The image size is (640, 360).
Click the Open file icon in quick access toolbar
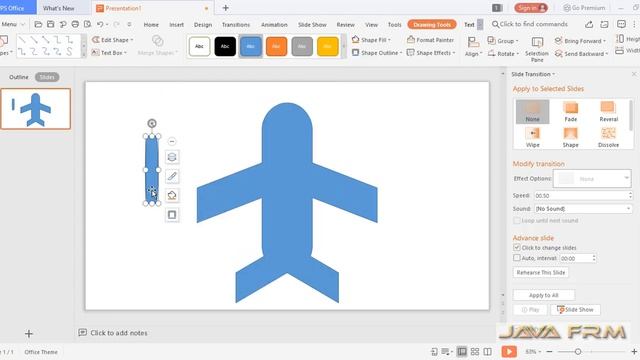(x=38, y=24)
